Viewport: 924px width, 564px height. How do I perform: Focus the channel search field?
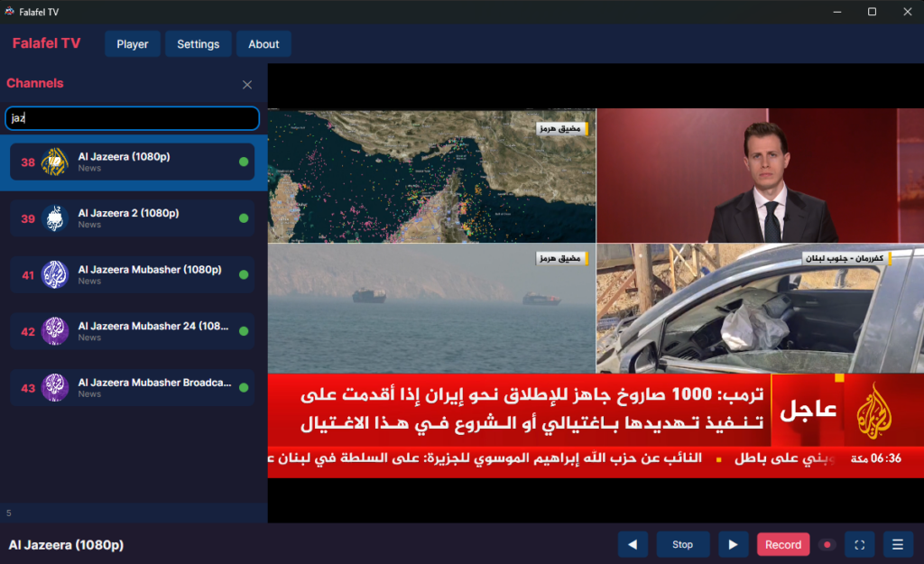(132, 118)
